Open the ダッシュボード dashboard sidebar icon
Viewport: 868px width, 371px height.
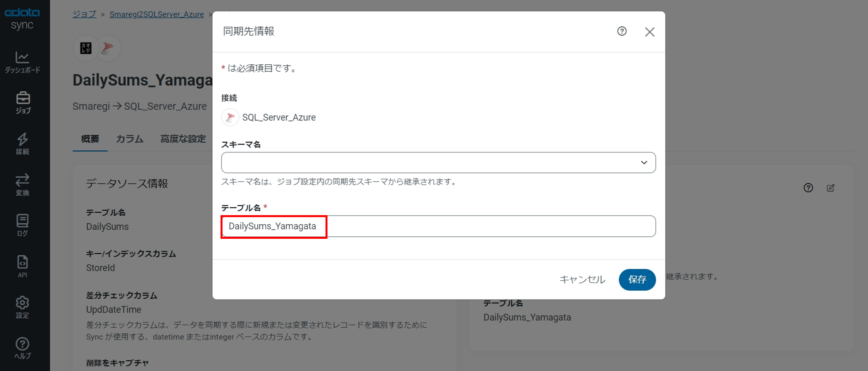[22, 62]
